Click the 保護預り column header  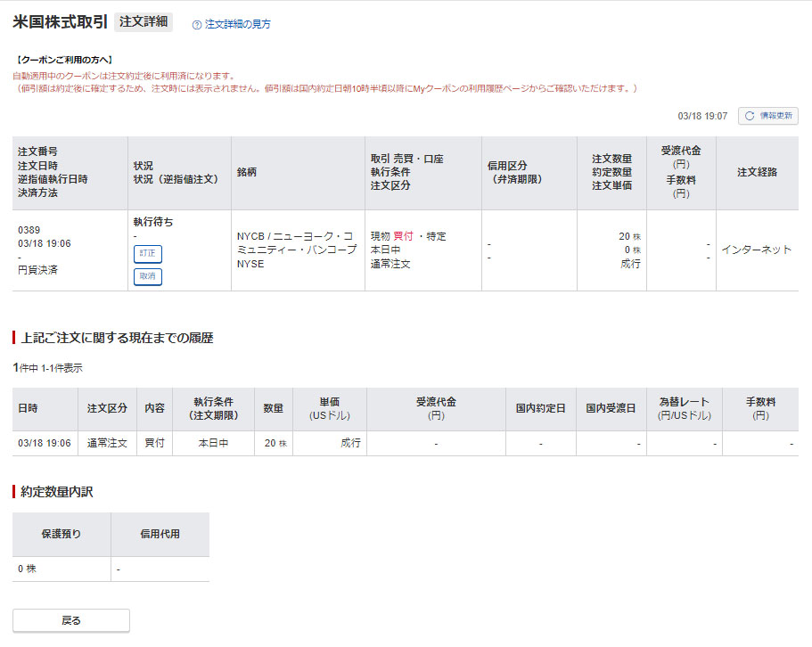tap(62, 534)
